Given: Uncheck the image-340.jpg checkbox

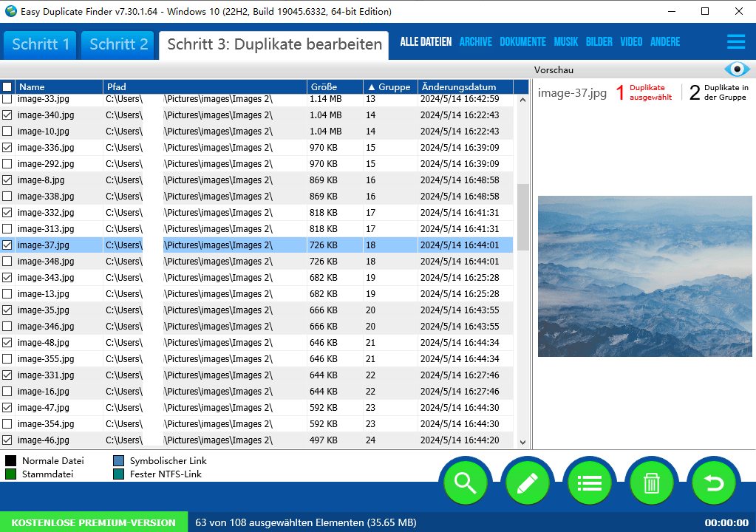Looking at the screenshot, I should coord(7,115).
